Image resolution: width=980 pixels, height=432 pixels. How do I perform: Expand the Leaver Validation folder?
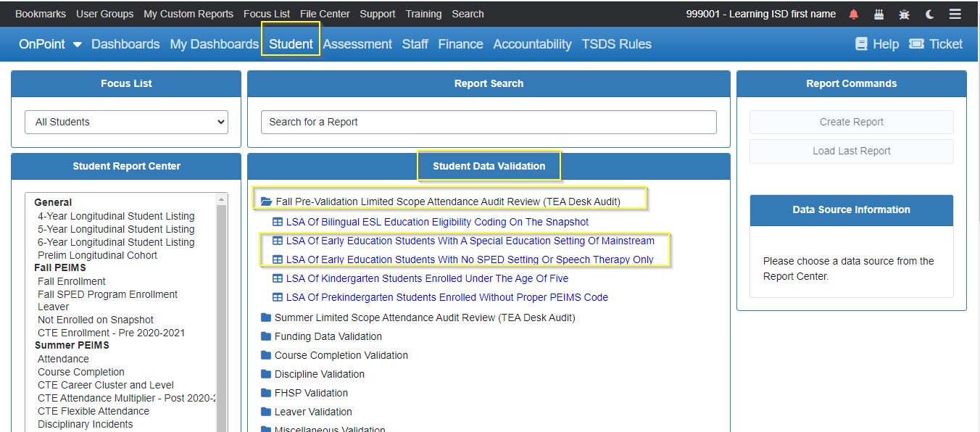307,412
